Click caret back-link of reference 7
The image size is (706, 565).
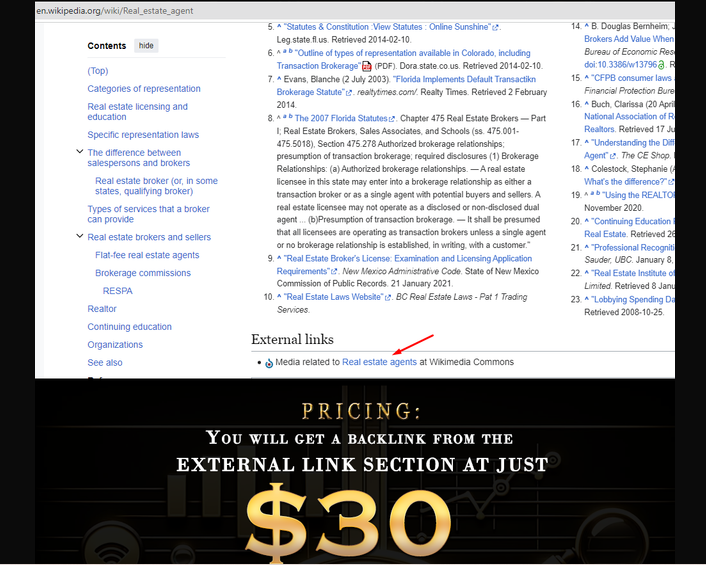tap(279, 79)
